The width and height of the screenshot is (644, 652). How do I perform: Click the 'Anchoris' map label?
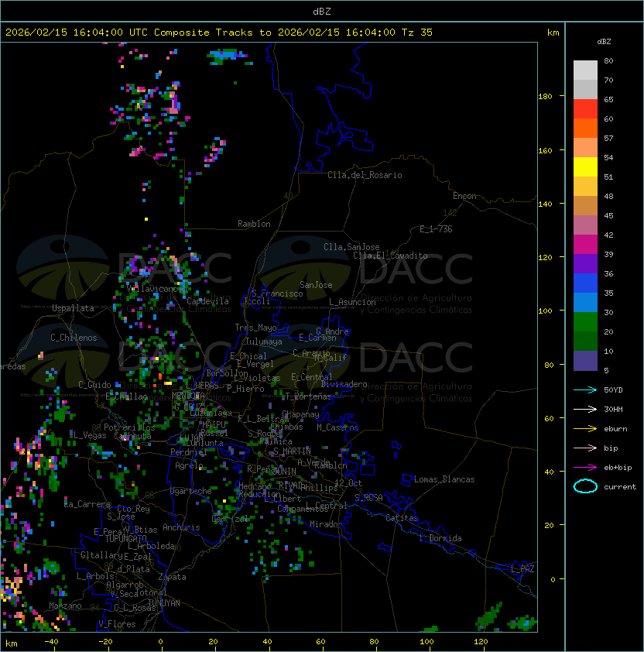coord(181,527)
